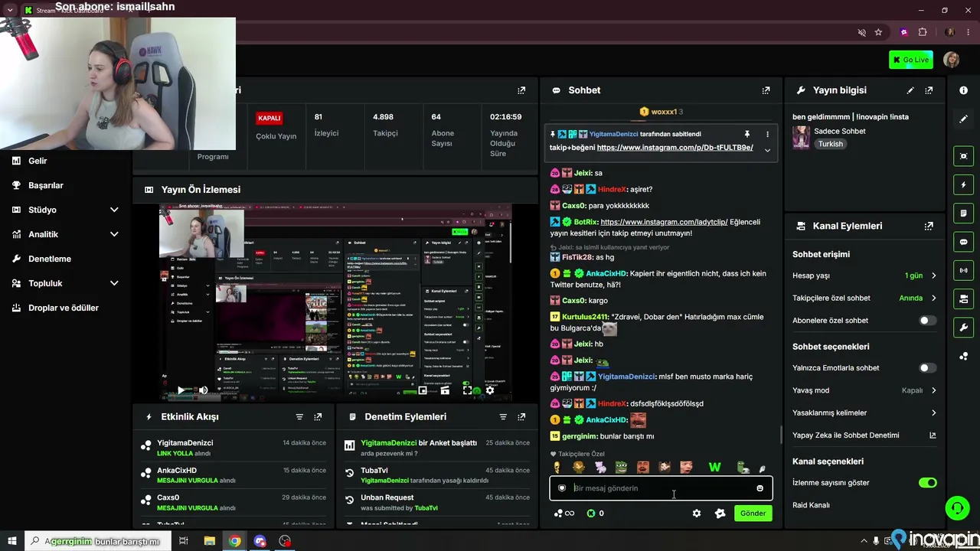Open pinned message three-dot options
980x551 pixels.
[767, 134]
